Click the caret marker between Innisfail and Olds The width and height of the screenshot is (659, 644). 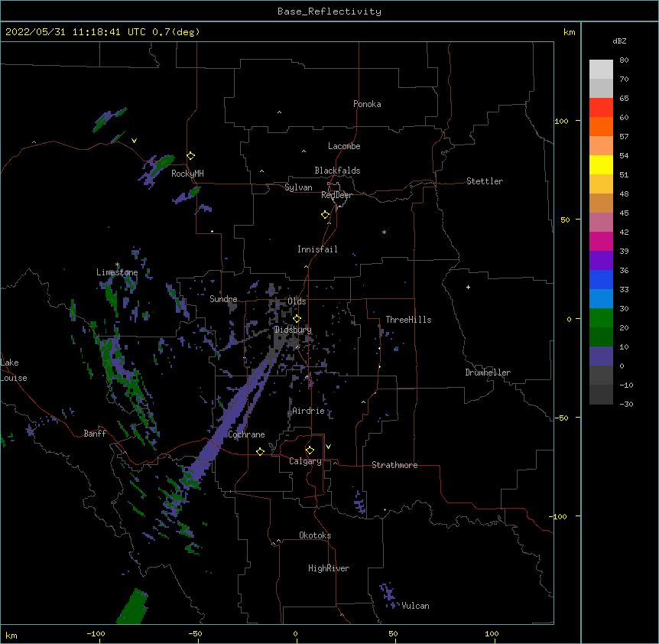[306, 267]
